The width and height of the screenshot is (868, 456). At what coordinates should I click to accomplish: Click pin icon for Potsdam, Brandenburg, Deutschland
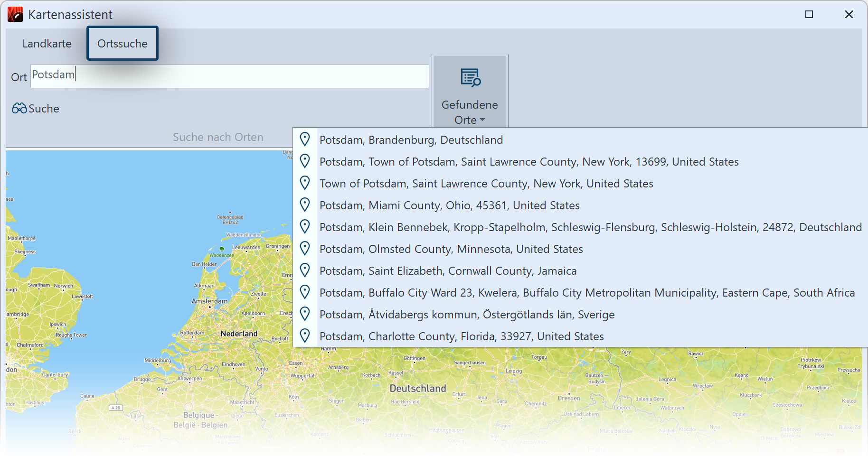[x=305, y=140]
